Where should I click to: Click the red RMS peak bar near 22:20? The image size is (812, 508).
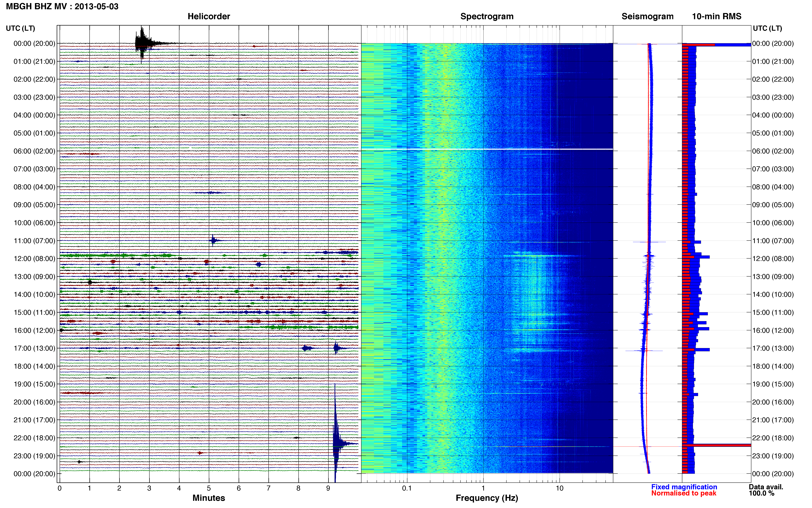click(716, 445)
